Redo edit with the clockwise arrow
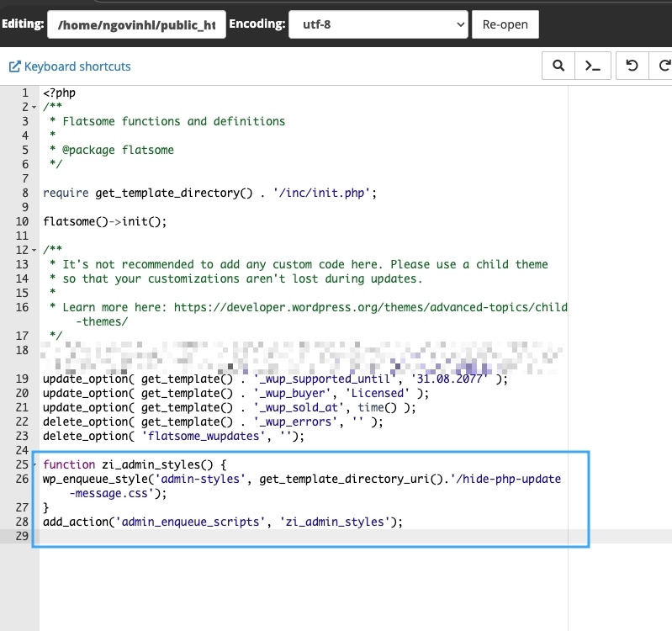This screenshot has width=672, height=631. (664, 66)
